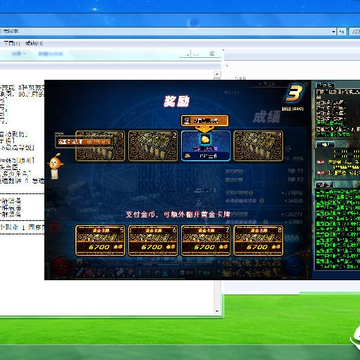Click the top chat panel tab header
This screenshot has height=360, width=360.
[325, 85]
